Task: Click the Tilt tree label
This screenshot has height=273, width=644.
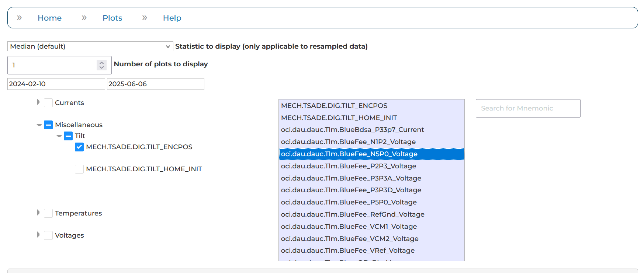Action: coord(80,136)
